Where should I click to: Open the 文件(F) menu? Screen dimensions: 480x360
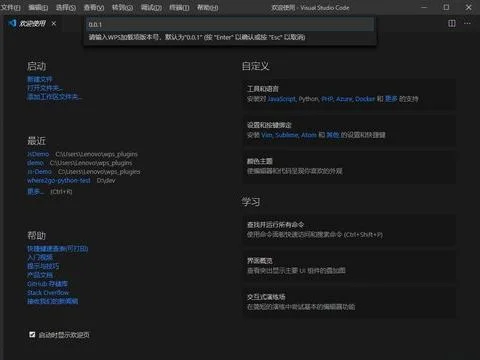[x=10, y=7]
